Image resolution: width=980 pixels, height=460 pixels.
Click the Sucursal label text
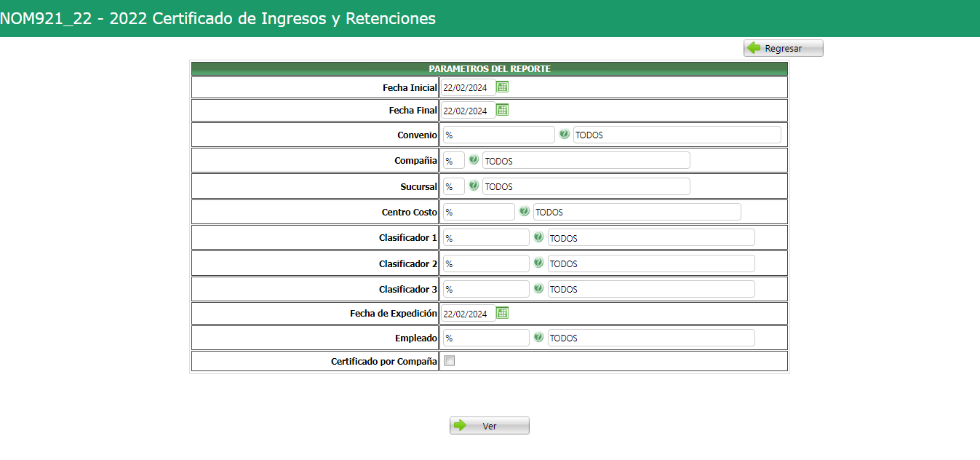coord(419,186)
